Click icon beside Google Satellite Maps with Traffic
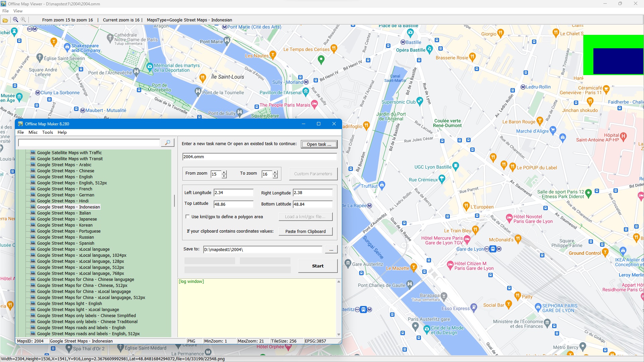 (33, 153)
